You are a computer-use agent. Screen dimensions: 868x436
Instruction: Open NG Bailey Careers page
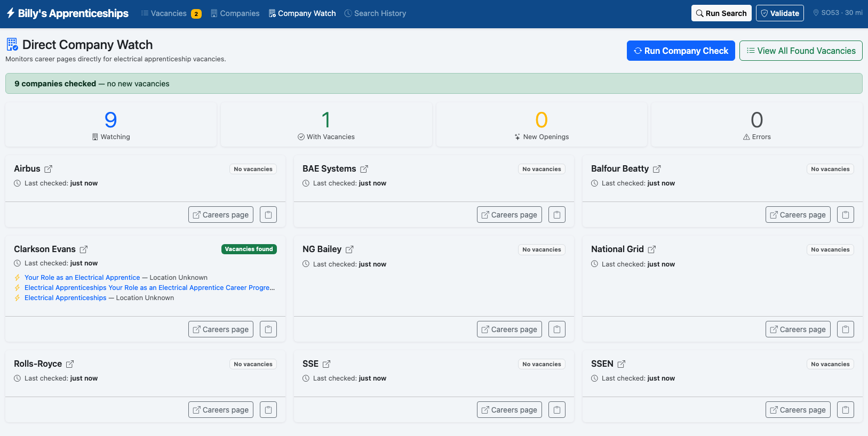click(x=509, y=329)
